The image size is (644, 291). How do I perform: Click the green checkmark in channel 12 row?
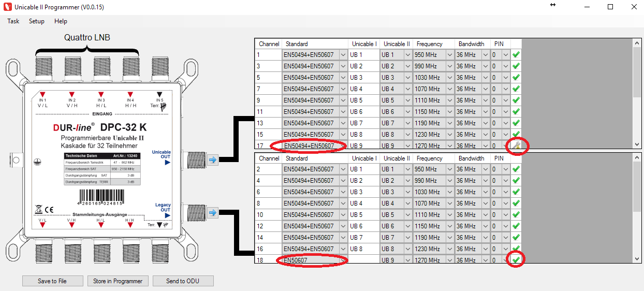tap(516, 226)
